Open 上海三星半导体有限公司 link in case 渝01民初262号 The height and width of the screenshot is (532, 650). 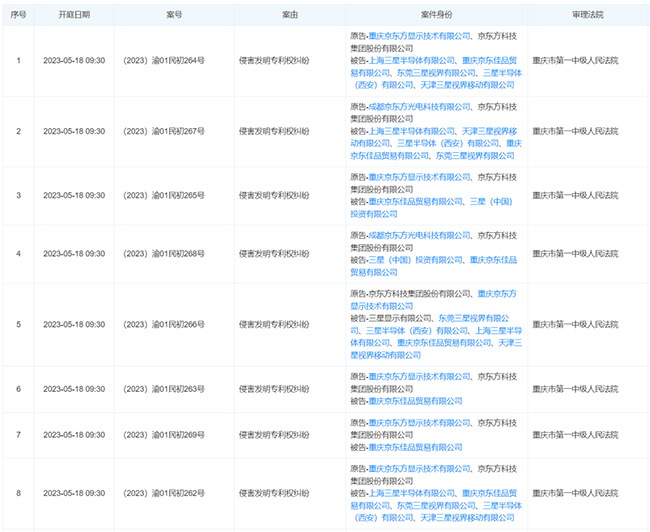(412, 493)
